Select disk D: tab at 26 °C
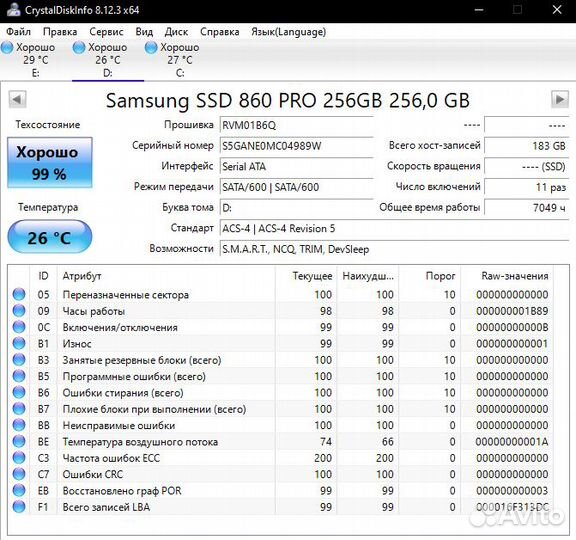576x540 pixels. click(x=108, y=60)
